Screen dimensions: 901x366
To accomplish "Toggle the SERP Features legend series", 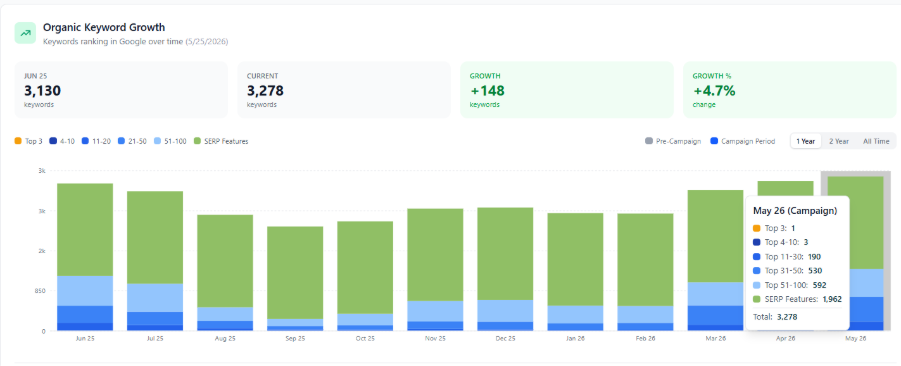I will (x=221, y=141).
